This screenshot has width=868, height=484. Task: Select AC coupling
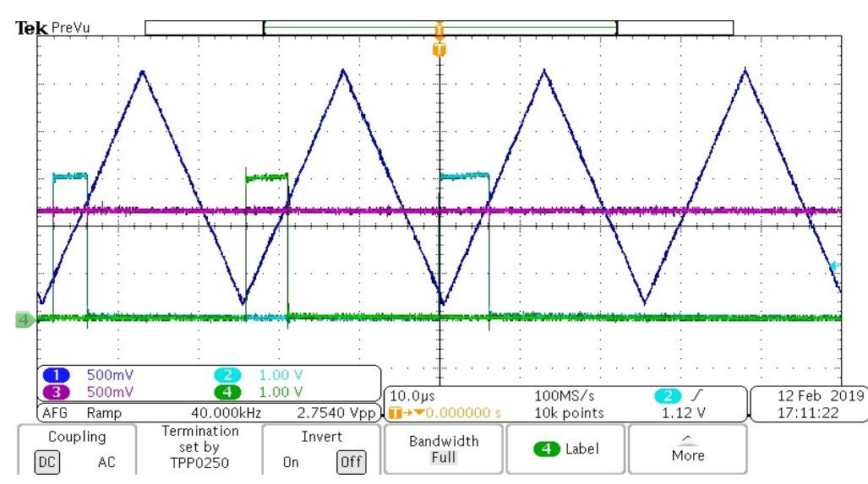coord(106,462)
